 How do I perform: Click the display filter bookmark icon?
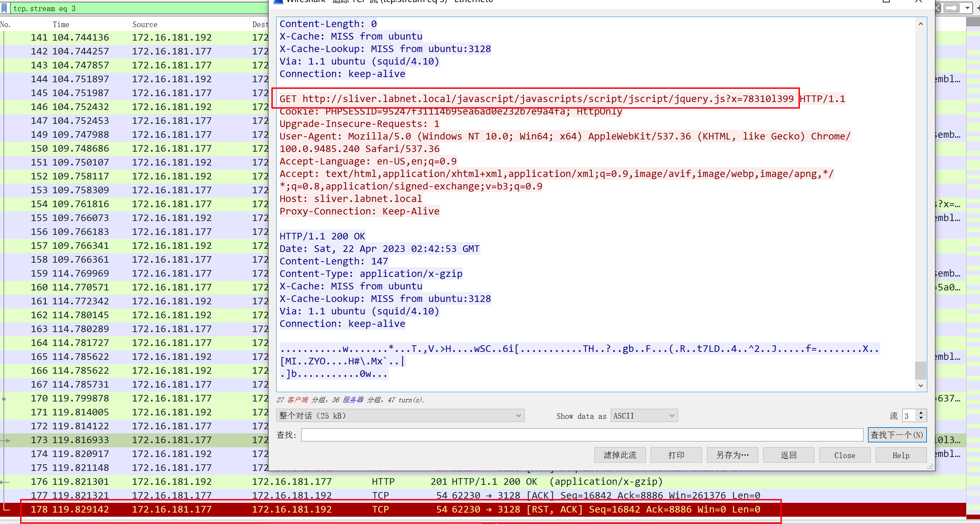pos(4,8)
